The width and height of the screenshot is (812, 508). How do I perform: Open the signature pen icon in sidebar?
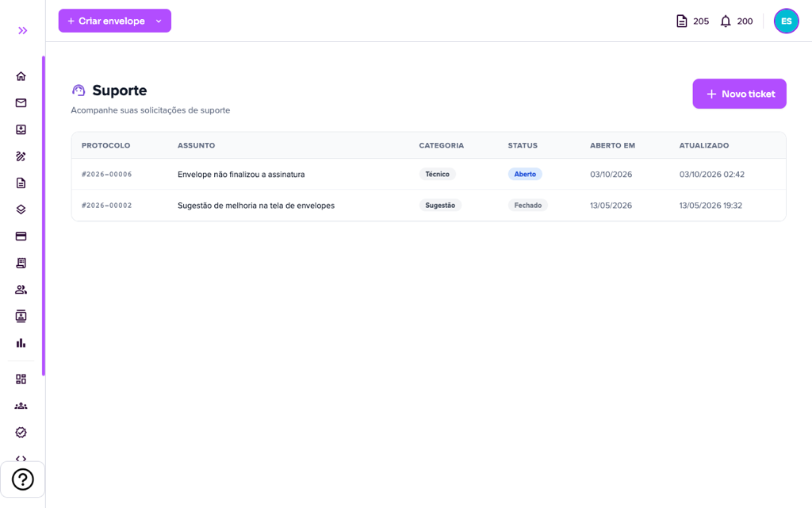(21, 156)
